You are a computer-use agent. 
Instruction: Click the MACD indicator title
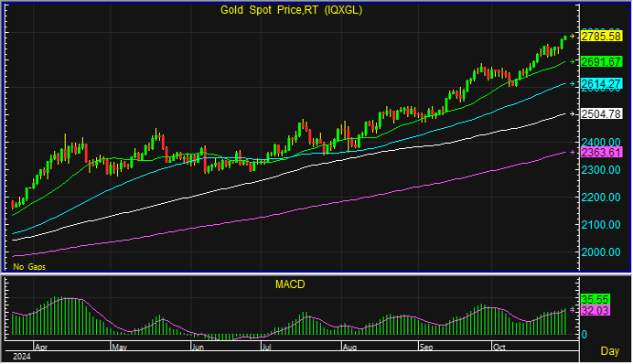(x=290, y=284)
